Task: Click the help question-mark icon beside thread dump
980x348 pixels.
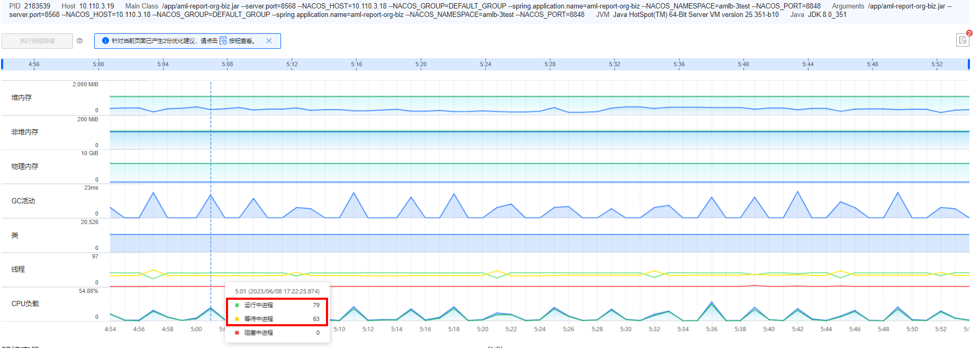Action: pyautogui.click(x=79, y=41)
